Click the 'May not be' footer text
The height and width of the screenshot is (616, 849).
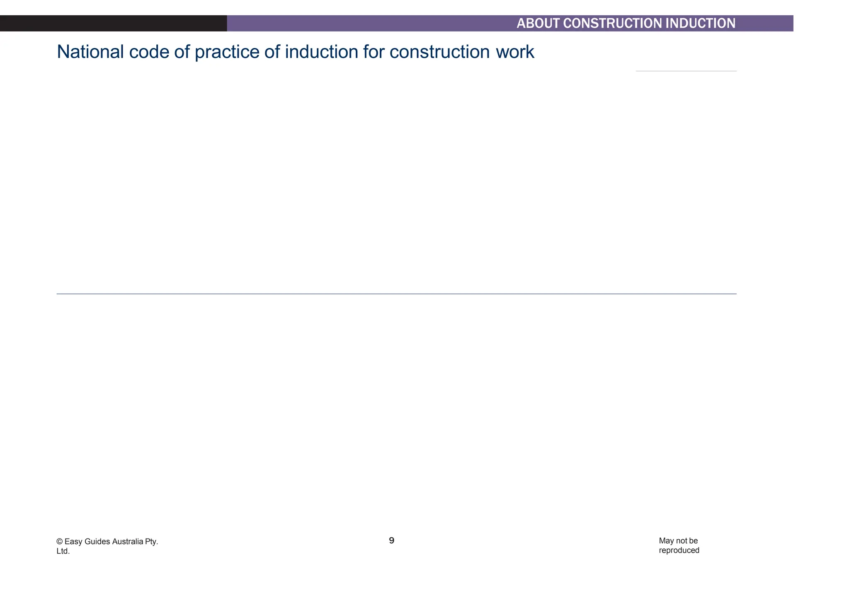(678, 541)
